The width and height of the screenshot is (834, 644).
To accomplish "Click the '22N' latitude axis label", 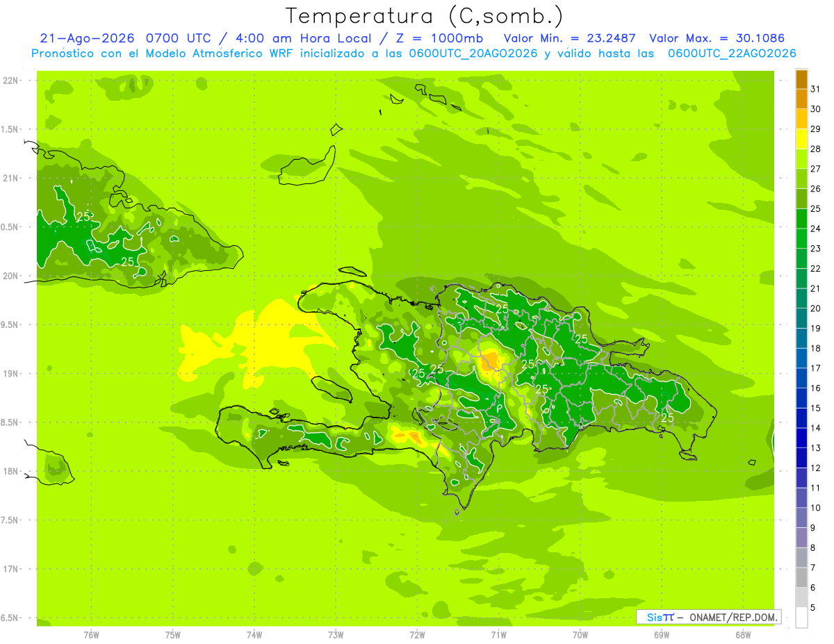I will click(11, 81).
